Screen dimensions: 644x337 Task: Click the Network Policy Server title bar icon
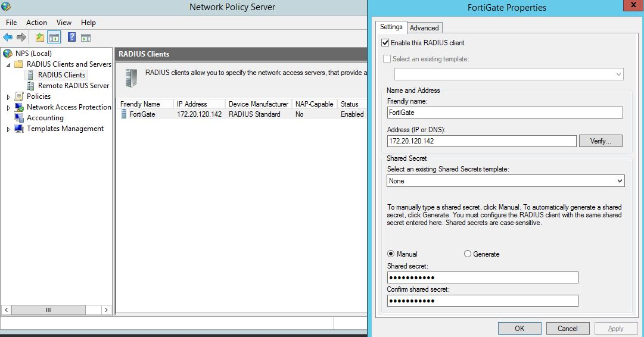(x=6, y=6)
